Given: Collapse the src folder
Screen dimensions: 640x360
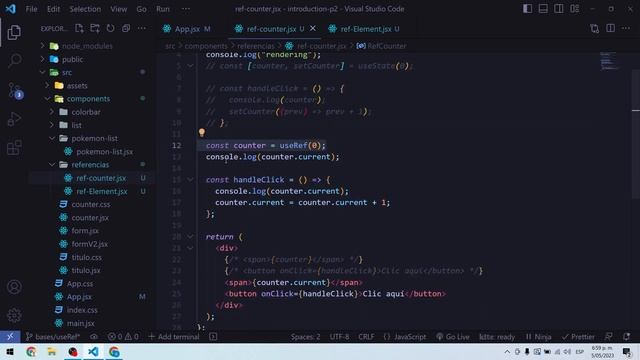Looking at the screenshot, I should [42, 72].
